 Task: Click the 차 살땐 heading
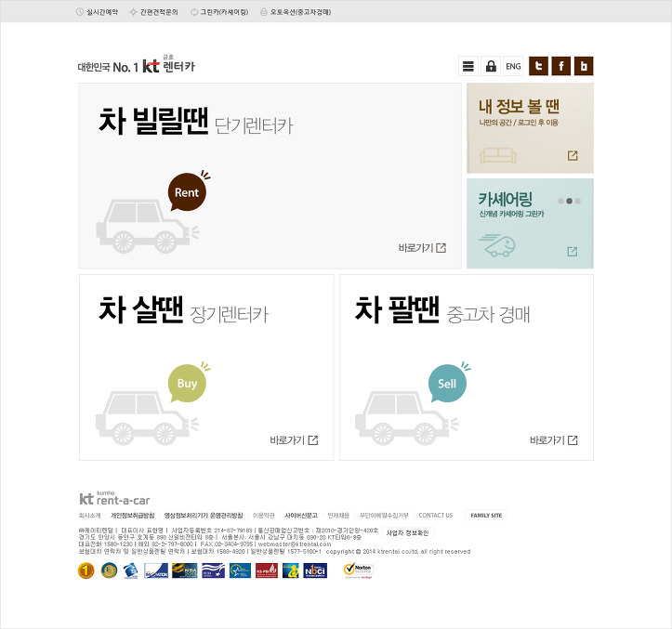pyautogui.click(x=141, y=309)
